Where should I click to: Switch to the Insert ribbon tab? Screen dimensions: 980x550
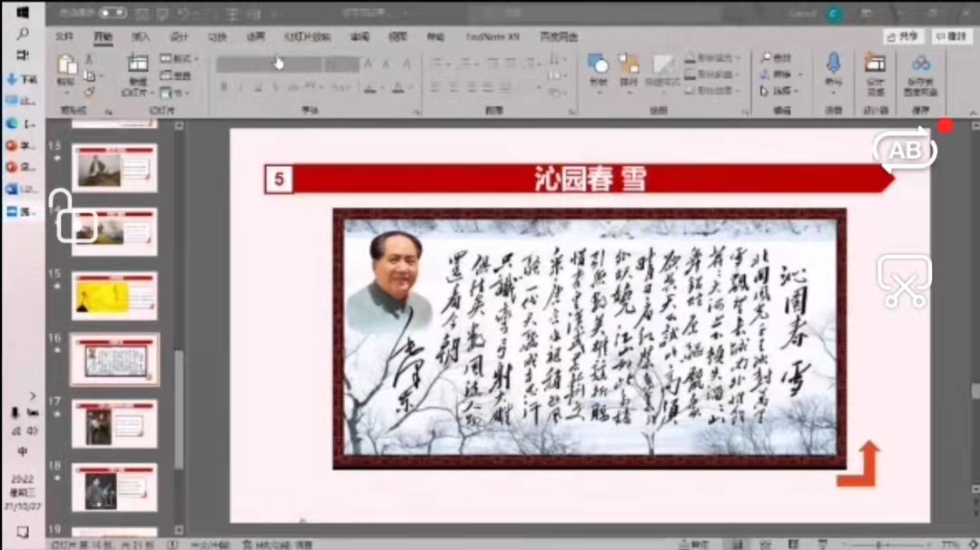(141, 37)
